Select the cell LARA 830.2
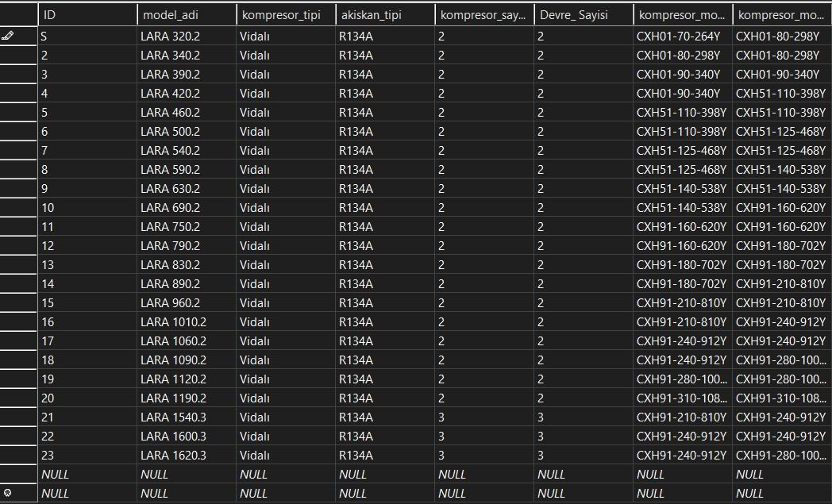This screenshot has width=832, height=504. pos(187,265)
